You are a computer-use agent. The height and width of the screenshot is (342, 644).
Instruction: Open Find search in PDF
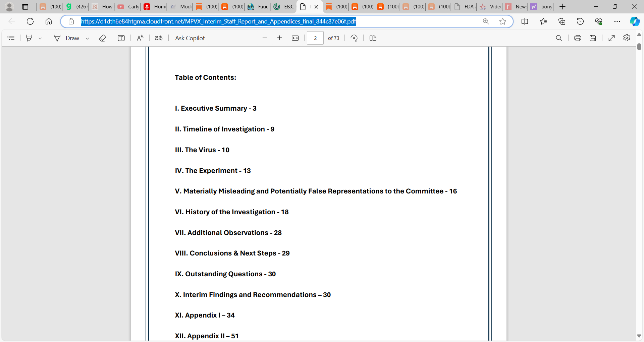pos(559,38)
